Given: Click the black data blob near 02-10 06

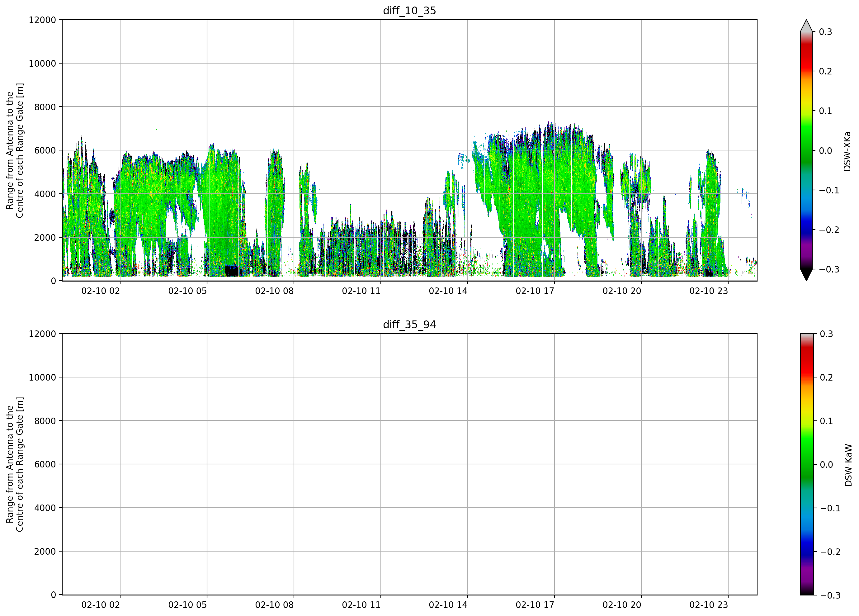Looking at the screenshot, I should pyautogui.click(x=232, y=271).
